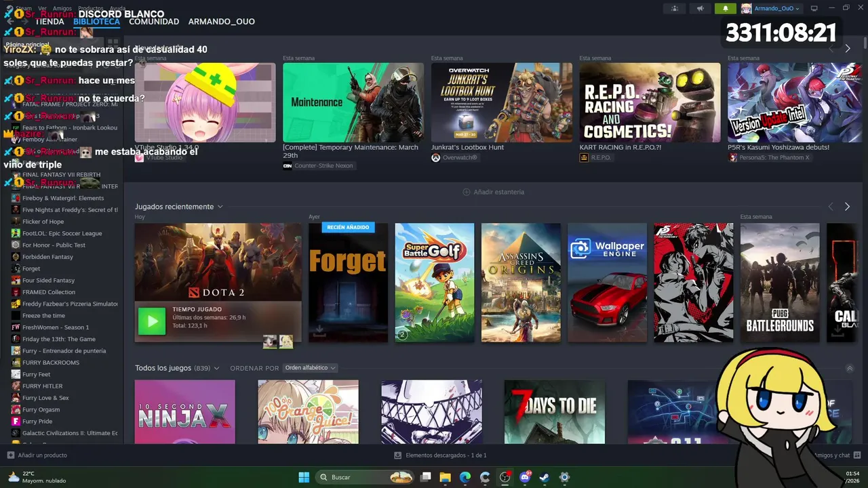Select Galactic Civilizations II in the list
Screen dimensions: 868x488
pyautogui.click(x=70, y=433)
